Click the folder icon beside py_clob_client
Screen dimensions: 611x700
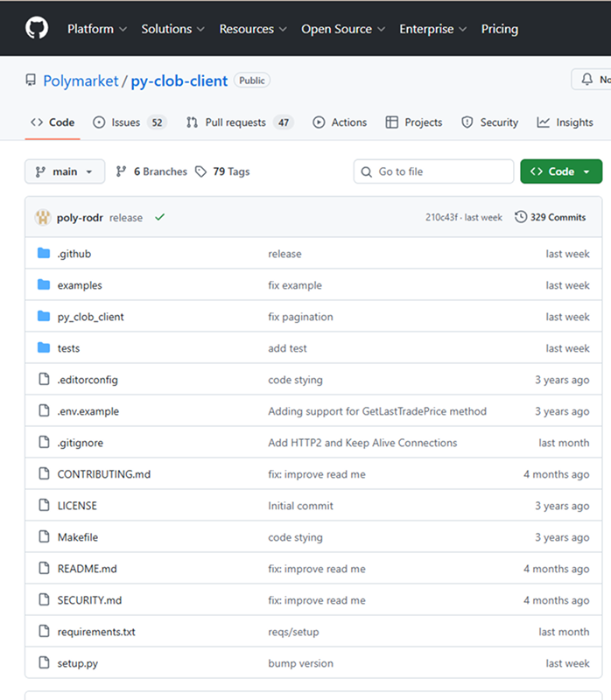point(44,316)
